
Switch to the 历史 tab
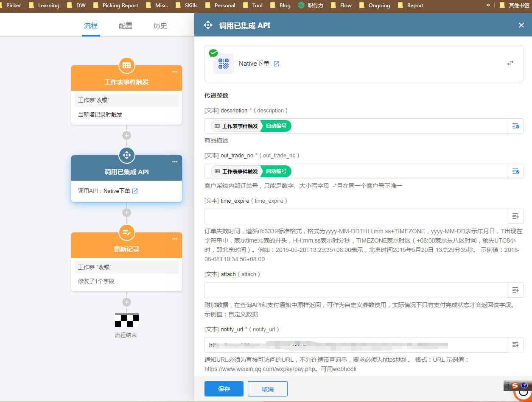click(160, 26)
